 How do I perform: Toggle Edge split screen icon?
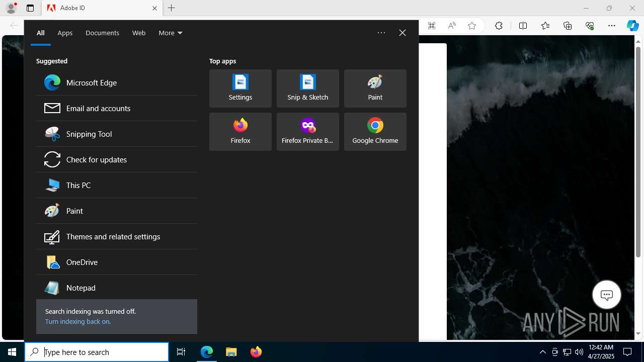pos(523,26)
